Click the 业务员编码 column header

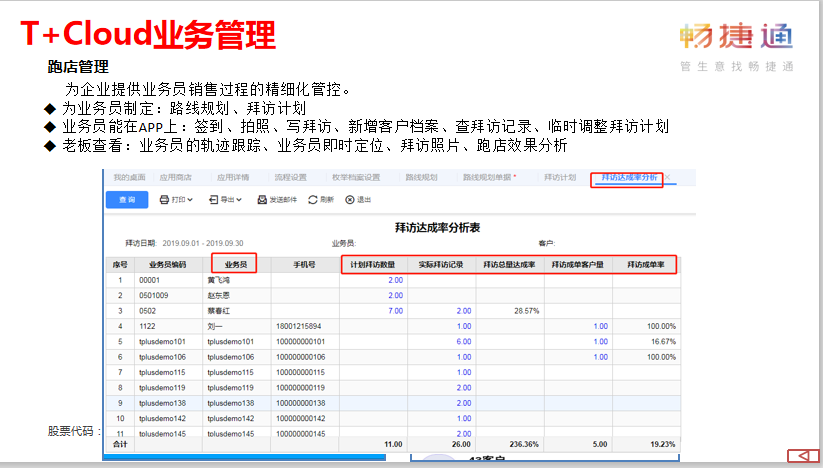(x=167, y=265)
